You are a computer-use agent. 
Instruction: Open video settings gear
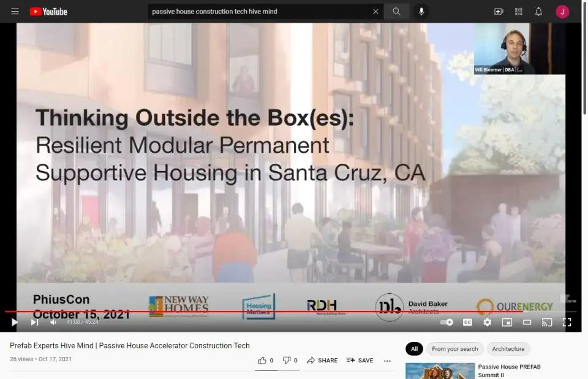(487, 322)
